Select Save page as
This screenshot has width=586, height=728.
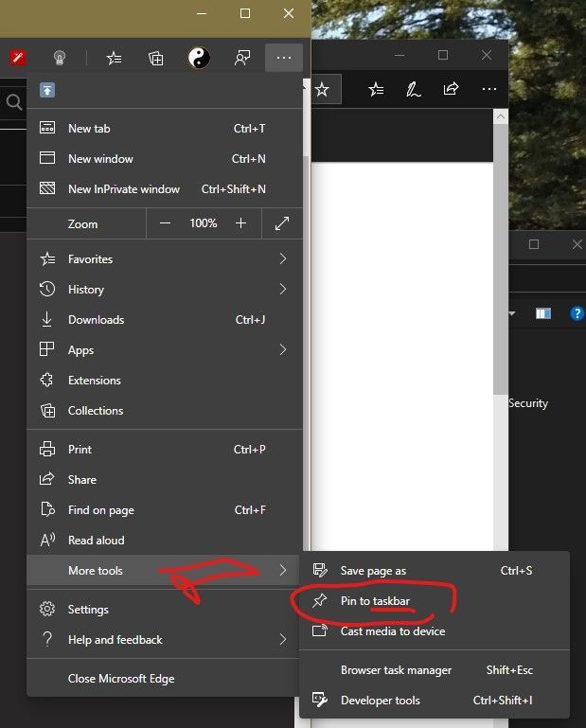coord(435,570)
